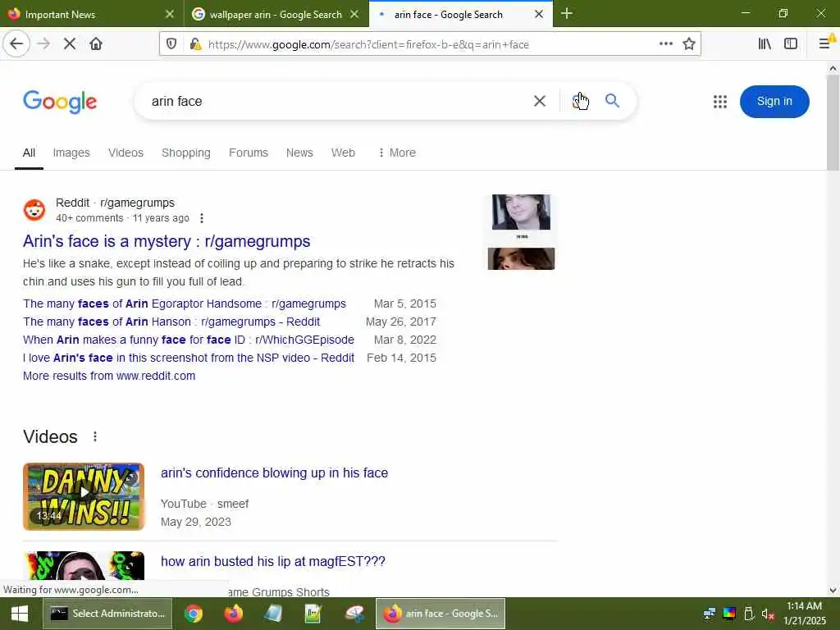Viewport: 840px width, 630px height.
Task: Toggle the sidebar view icon
Action: [x=791, y=44]
